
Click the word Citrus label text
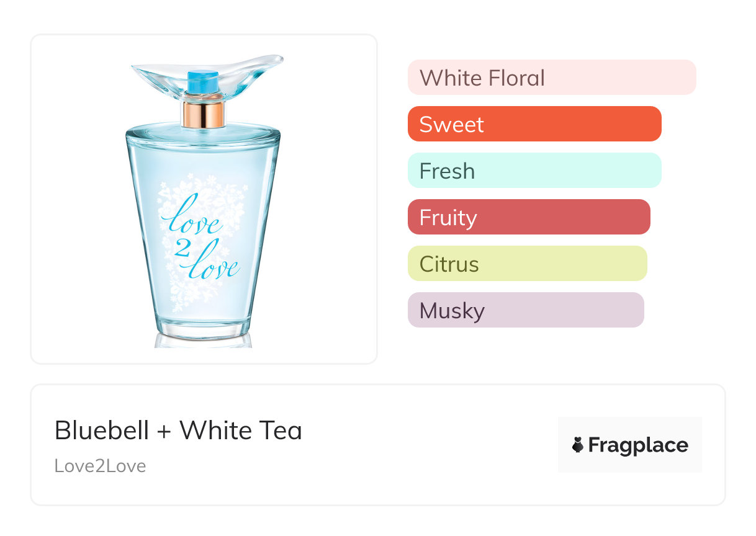click(449, 264)
